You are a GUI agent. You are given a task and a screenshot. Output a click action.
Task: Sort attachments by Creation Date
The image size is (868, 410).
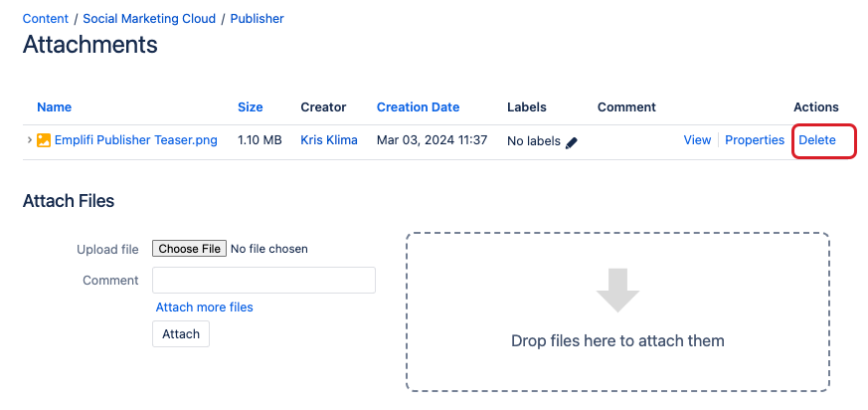pyautogui.click(x=418, y=106)
